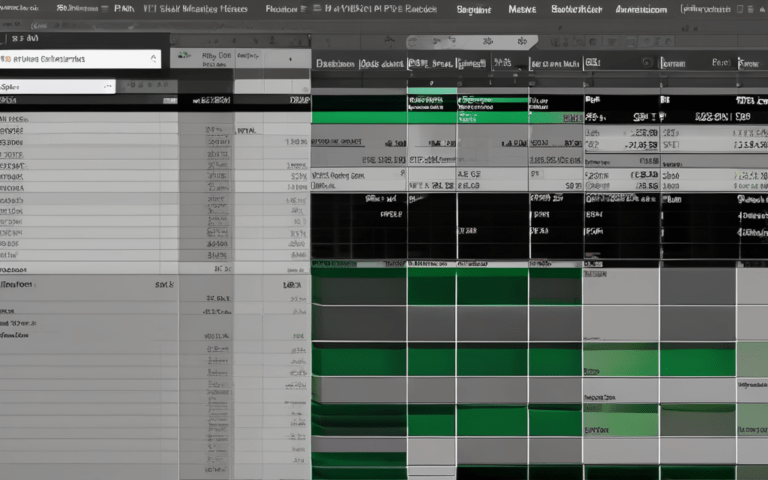
Task: Click inside the white search input field
Action: pyautogui.click(x=70, y=59)
